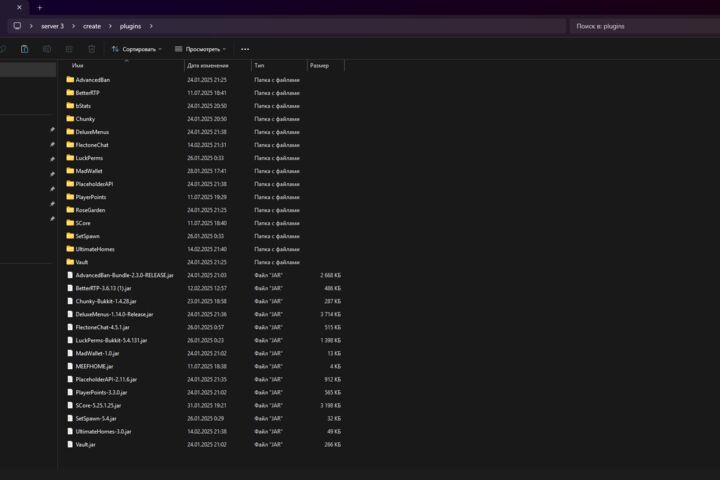Click the Share icon in the toolbar

coord(69,49)
